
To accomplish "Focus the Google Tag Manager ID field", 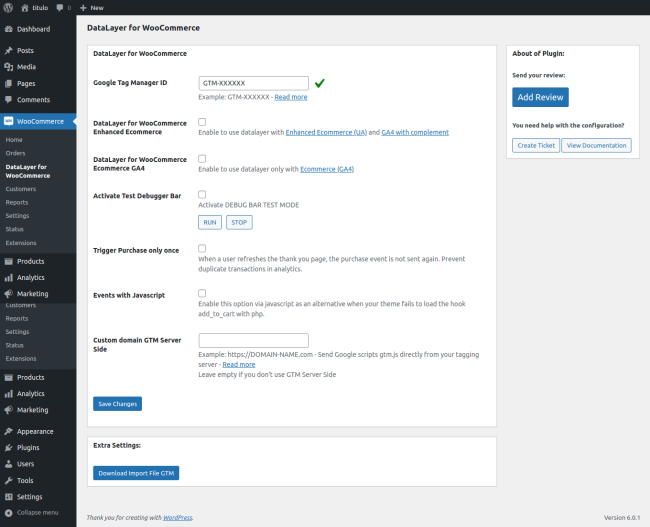I will coord(253,83).
